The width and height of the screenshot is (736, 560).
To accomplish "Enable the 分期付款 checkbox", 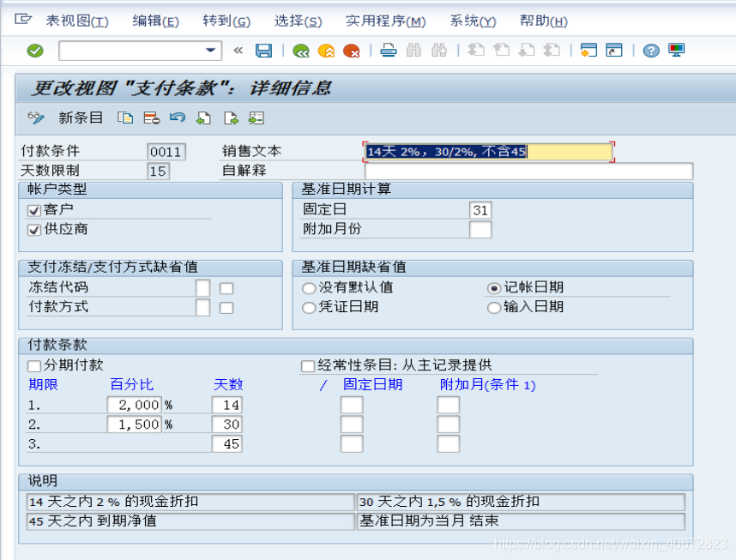I will click(x=33, y=366).
